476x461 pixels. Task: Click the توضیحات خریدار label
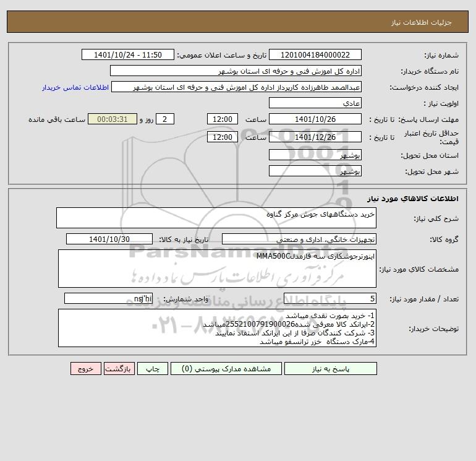click(434, 329)
